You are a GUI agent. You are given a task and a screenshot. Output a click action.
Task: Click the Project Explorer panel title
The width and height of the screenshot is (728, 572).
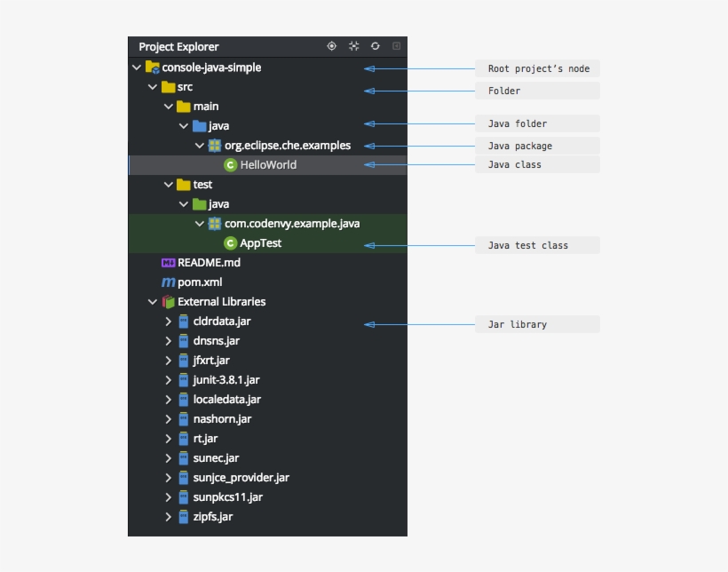(178, 47)
